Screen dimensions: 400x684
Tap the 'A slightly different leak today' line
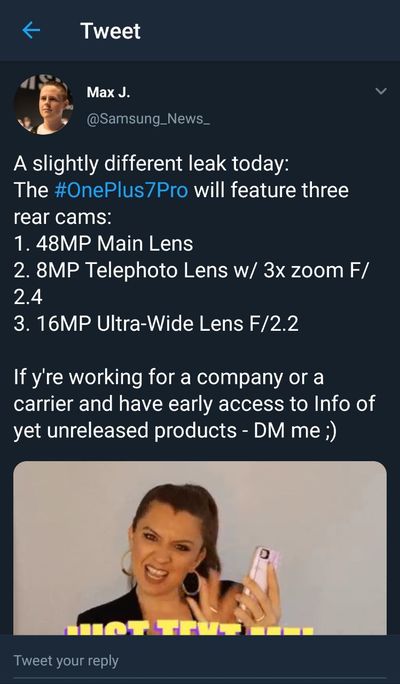point(151,164)
